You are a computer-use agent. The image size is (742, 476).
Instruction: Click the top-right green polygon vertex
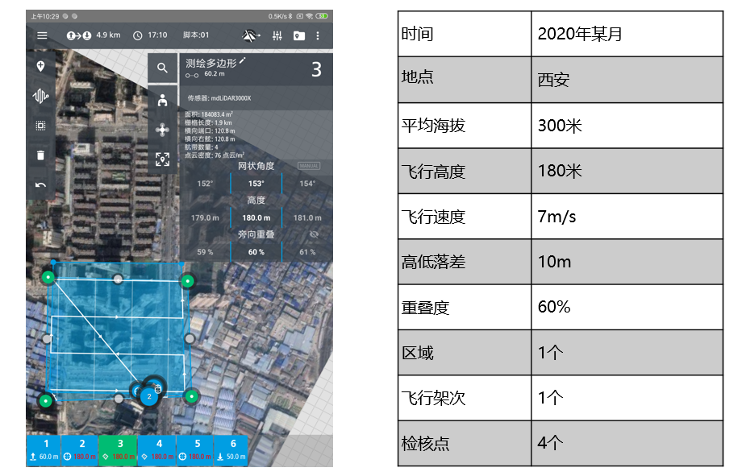tap(186, 282)
